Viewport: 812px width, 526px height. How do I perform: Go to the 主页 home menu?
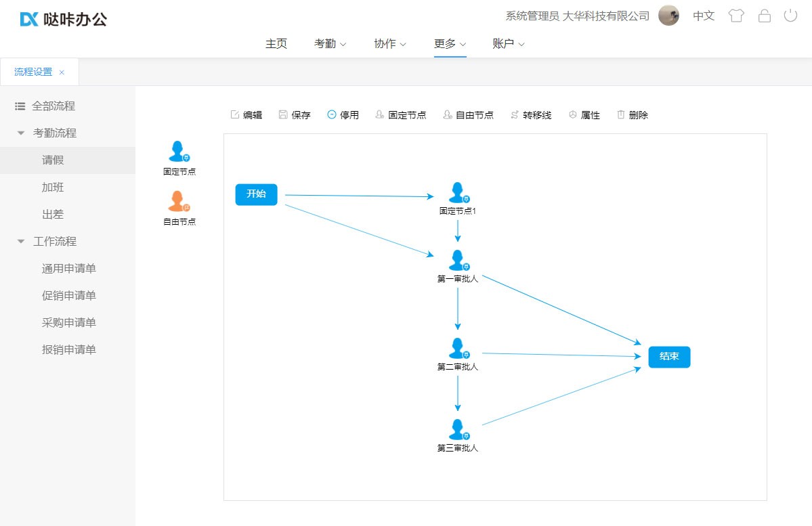[x=276, y=44]
